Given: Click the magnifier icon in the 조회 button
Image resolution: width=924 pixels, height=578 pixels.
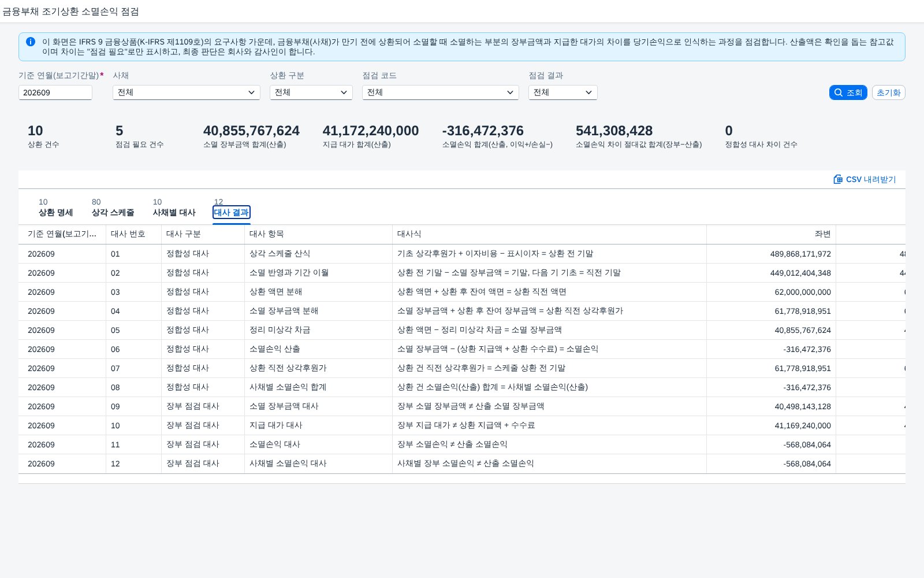Looking at the screenshot, I should 839,92.
